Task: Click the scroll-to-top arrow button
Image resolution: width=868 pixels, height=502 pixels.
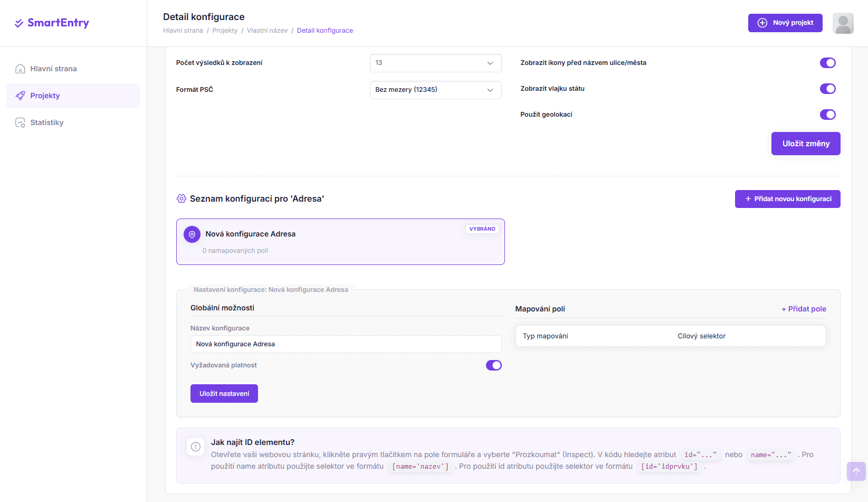Action: (x=856, y=471)
